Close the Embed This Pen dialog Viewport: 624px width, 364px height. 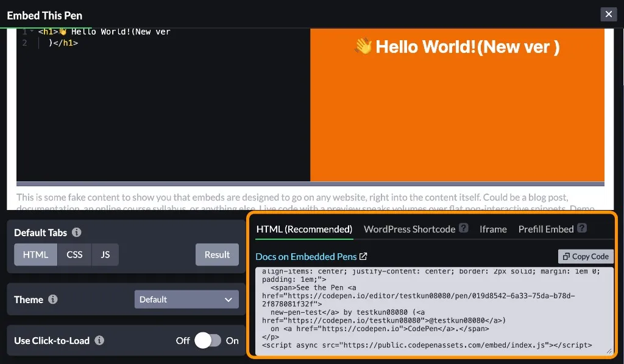click(609, 15)
